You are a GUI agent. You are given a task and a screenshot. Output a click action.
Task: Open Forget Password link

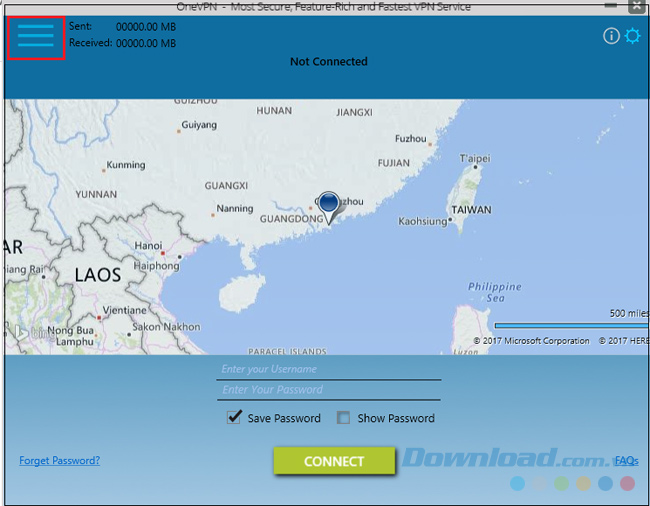(59, 460)
